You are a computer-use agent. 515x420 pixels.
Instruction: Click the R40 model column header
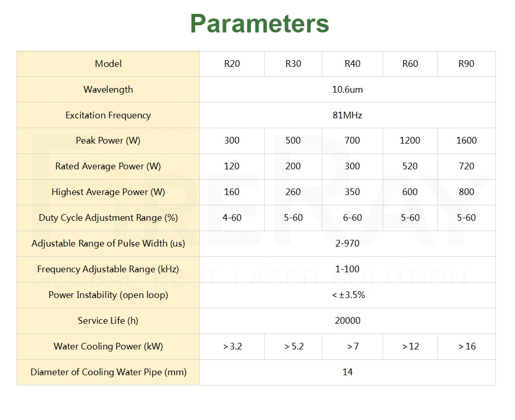coord(352,64)
